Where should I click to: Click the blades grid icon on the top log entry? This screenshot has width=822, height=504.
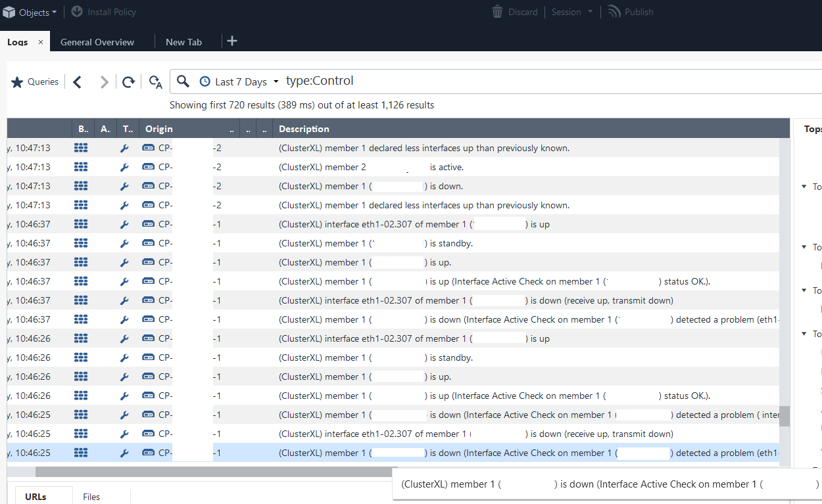pos(81,148)
